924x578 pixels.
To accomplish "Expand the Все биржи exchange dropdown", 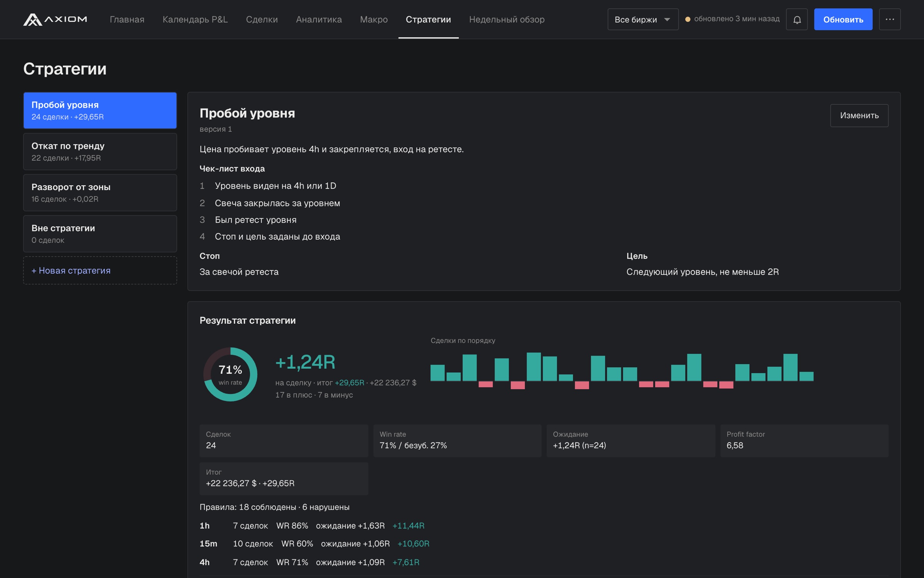I will tap(643, 19).
